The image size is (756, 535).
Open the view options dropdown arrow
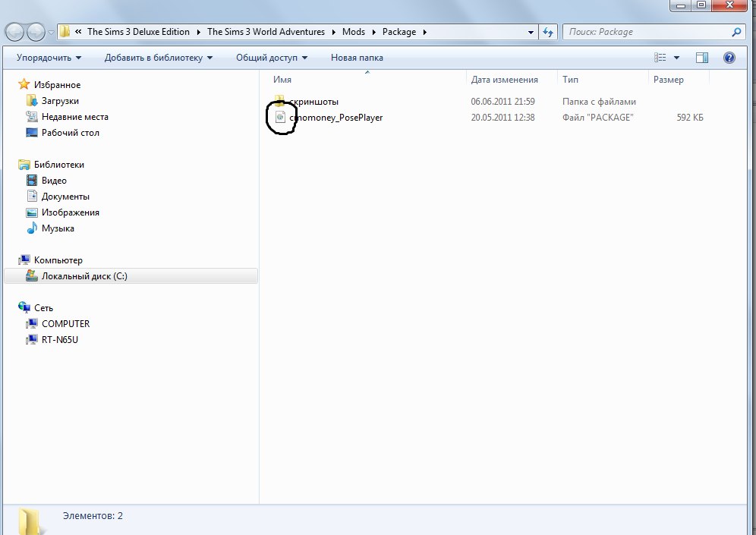[676, 58]
